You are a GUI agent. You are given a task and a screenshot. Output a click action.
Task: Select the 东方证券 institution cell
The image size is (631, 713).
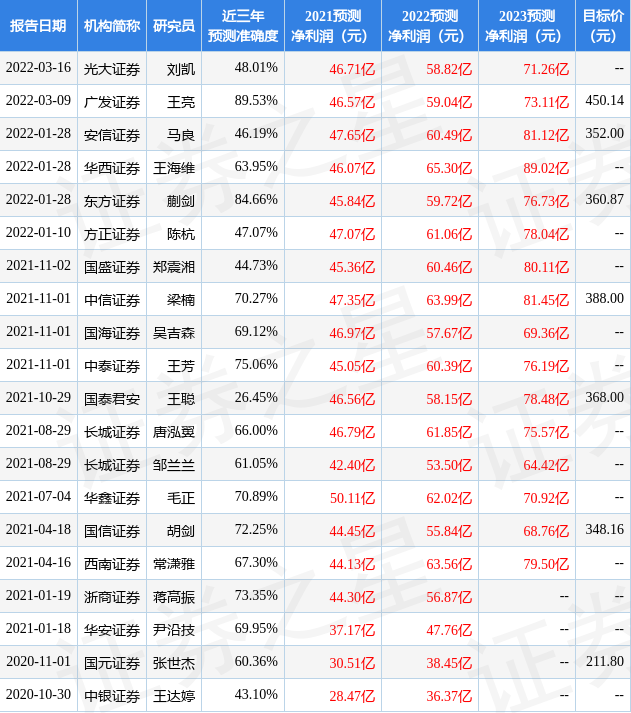point(112,200)
